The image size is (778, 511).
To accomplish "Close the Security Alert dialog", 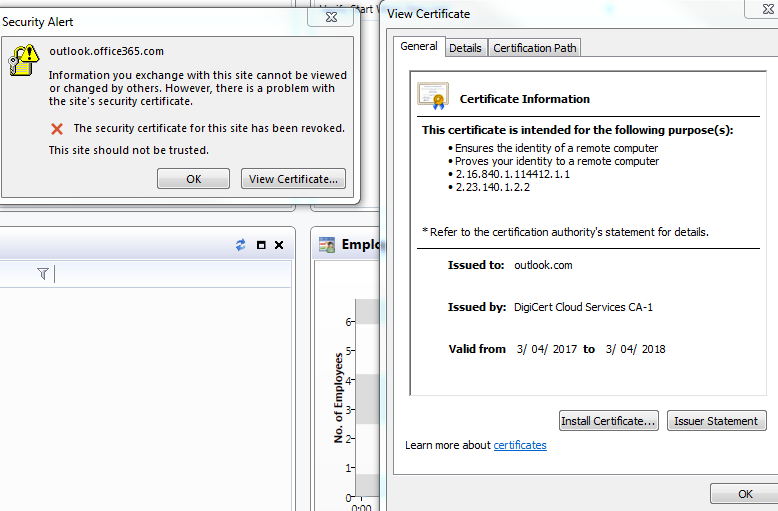I will [x=331, y=17].
